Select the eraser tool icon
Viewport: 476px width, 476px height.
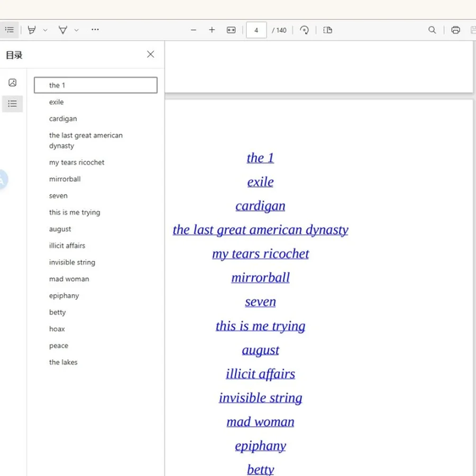pos(63,30)
